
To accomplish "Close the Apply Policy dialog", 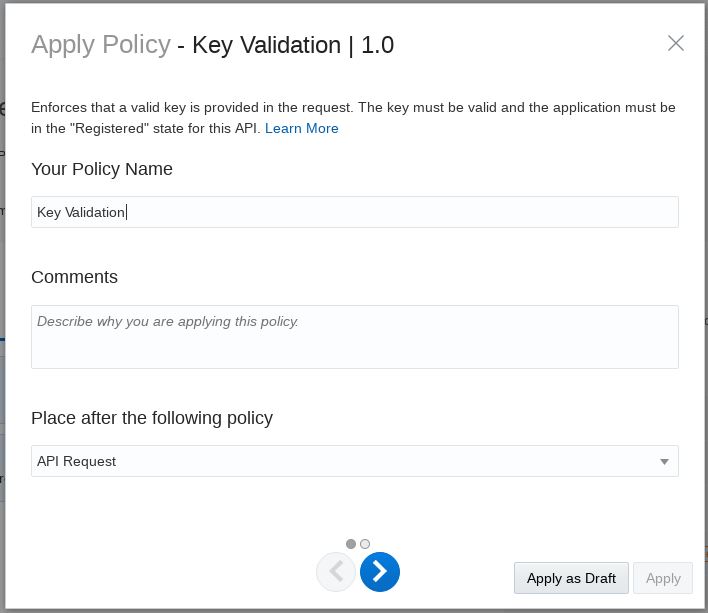I will click(x=676, y=43).
